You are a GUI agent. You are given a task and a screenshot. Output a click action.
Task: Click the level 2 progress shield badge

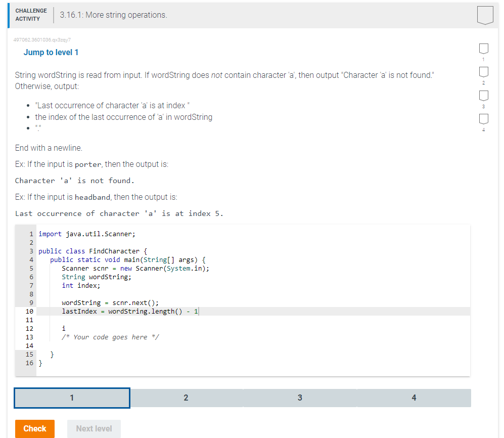coord(483,72)
